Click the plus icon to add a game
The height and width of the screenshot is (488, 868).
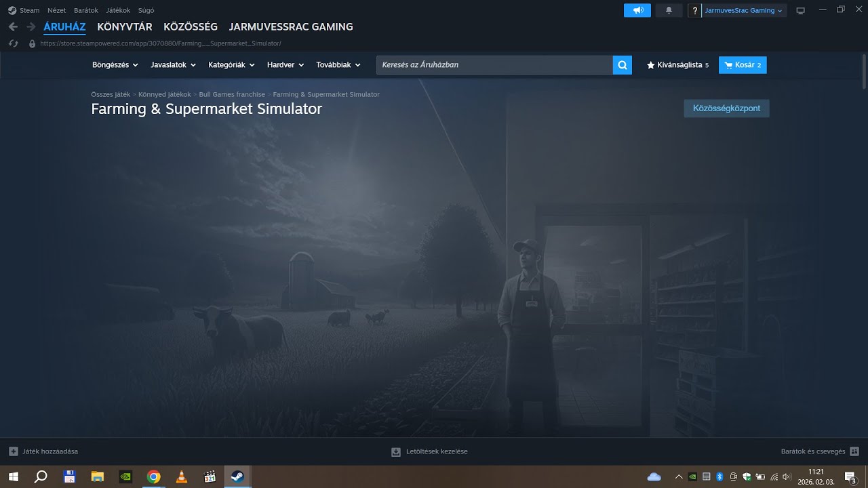coord(14,451)
